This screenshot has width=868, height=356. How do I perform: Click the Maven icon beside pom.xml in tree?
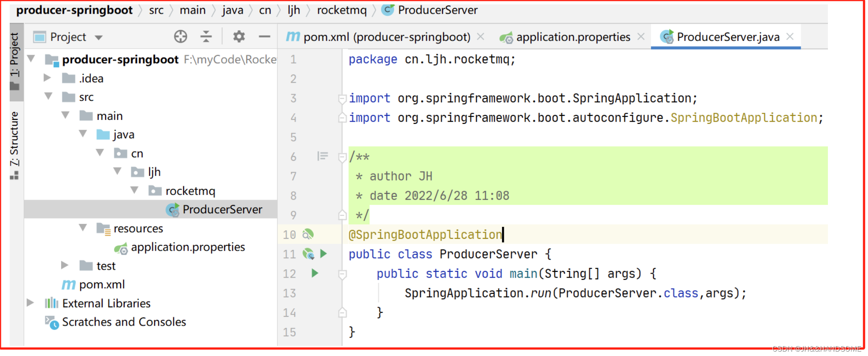tap(68, 285)
